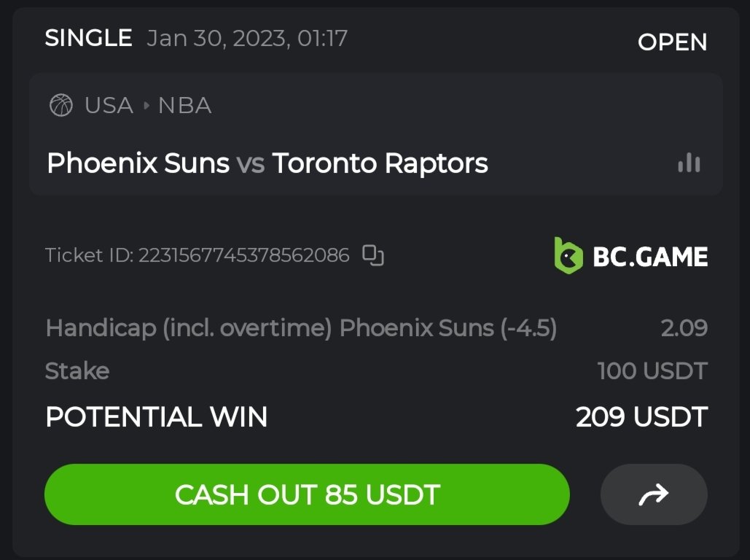Click the Ticket ID number text
The width and height of the screenshot is (750, 560).
pyautogui.click(x=243, y=255)
